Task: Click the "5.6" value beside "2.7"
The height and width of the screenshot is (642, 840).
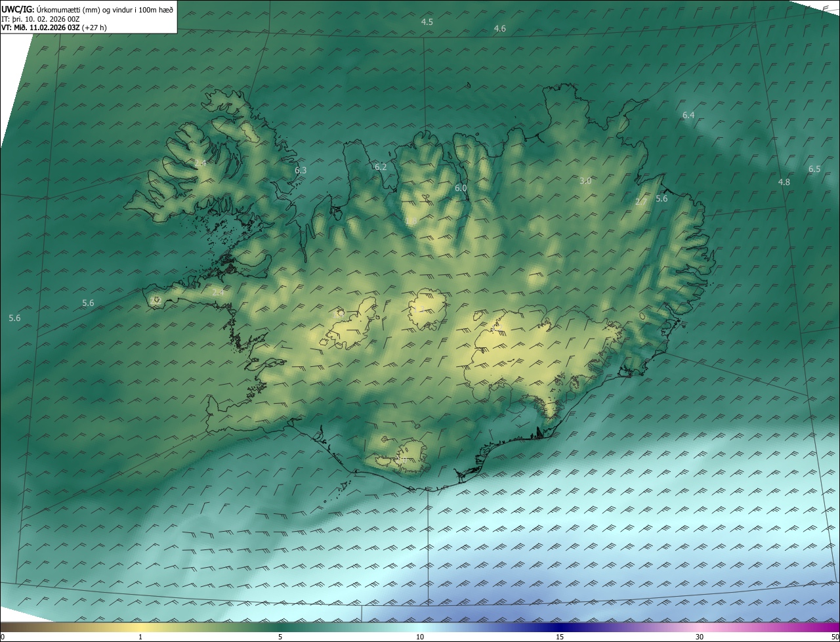Action: pos(661,199)
